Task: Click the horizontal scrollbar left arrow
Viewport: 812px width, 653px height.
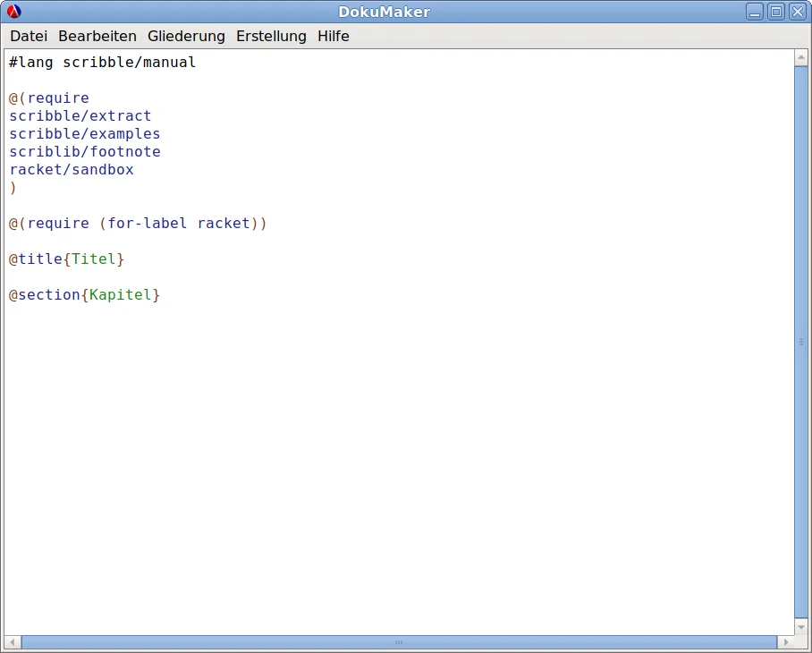Action: click(13, 642)
